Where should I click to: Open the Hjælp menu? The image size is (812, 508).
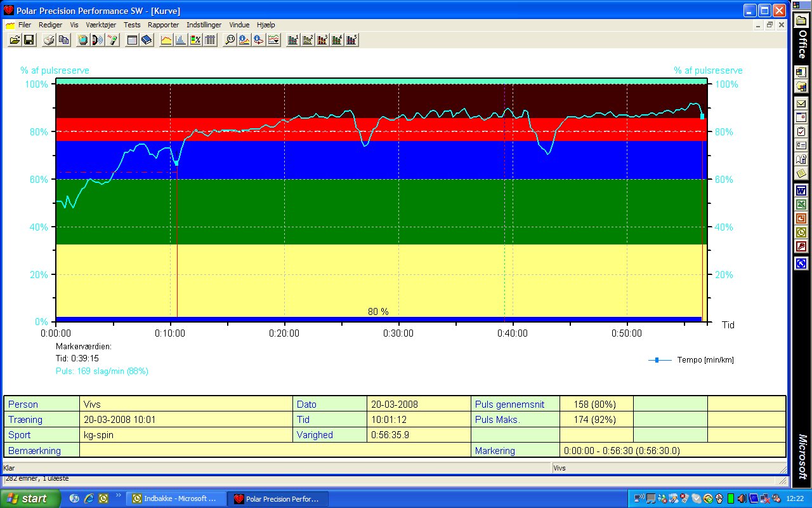click(x=266, y=25)
